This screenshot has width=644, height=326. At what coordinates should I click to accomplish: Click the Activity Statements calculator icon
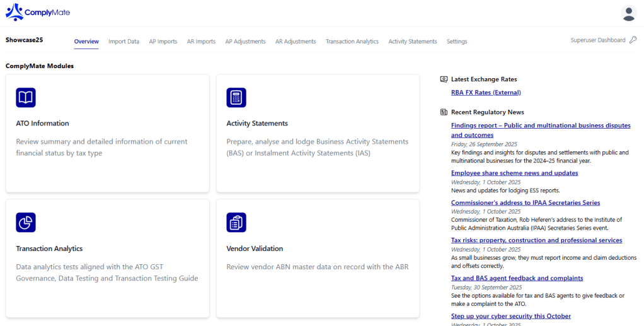point(236,98)
